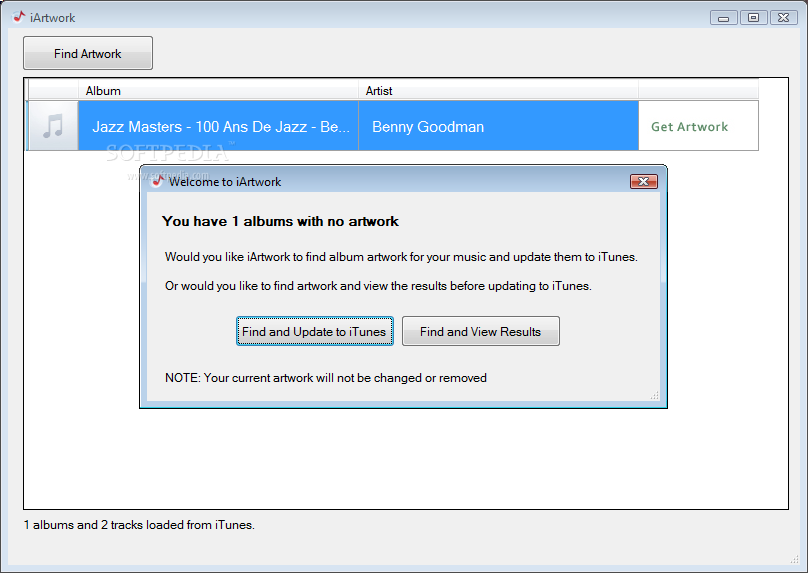Minimize the iArtwork main window
808x573 pixels.
click(723, 18)
